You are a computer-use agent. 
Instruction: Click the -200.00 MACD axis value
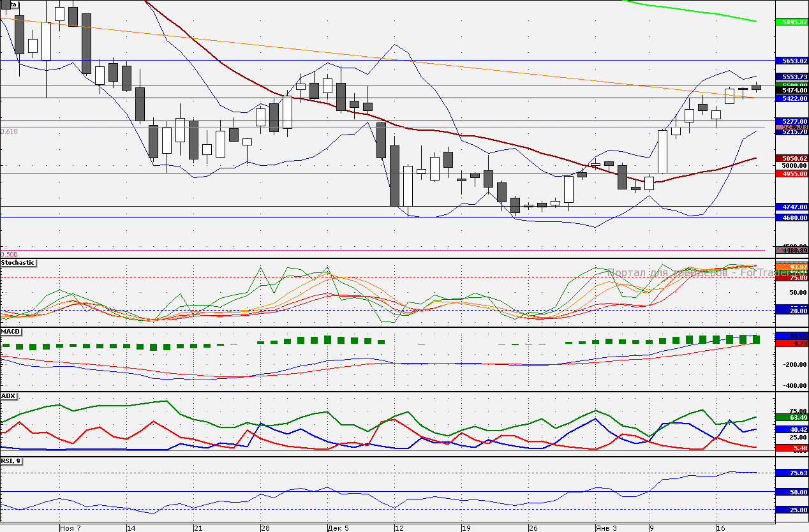click(x=795, y=365)
